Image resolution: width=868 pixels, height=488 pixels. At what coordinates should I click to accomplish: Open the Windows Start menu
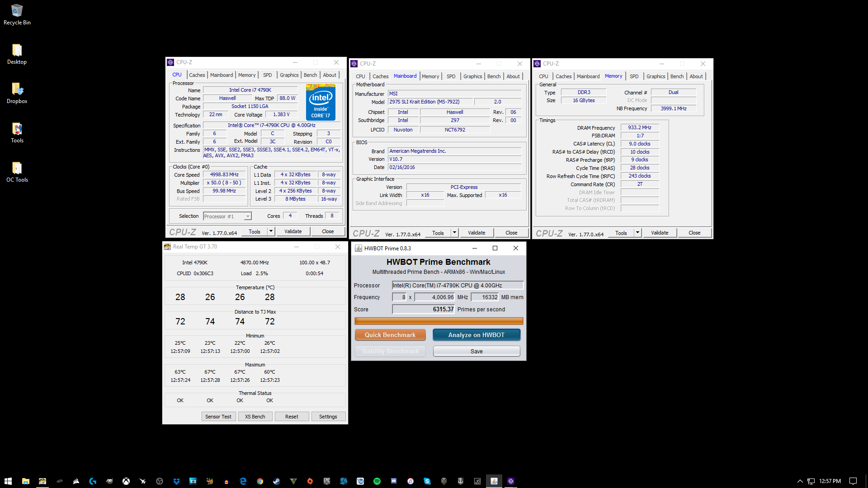click(x=8, y=481)
